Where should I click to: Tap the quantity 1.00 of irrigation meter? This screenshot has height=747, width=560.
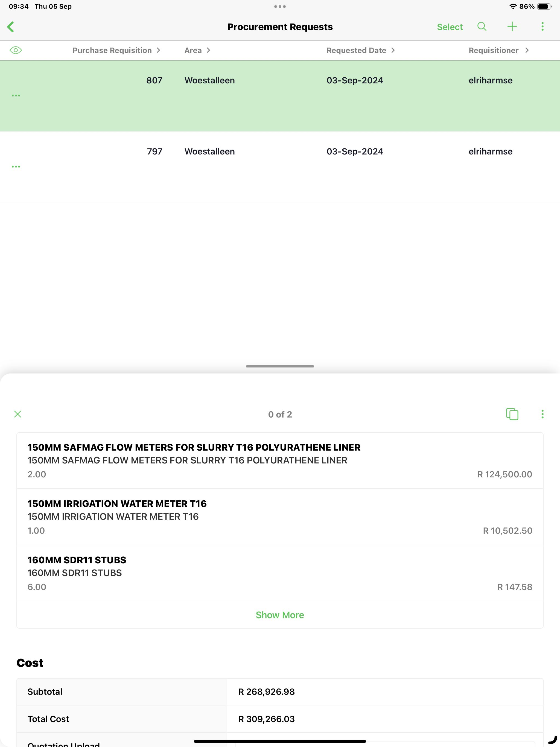[36, 530]
